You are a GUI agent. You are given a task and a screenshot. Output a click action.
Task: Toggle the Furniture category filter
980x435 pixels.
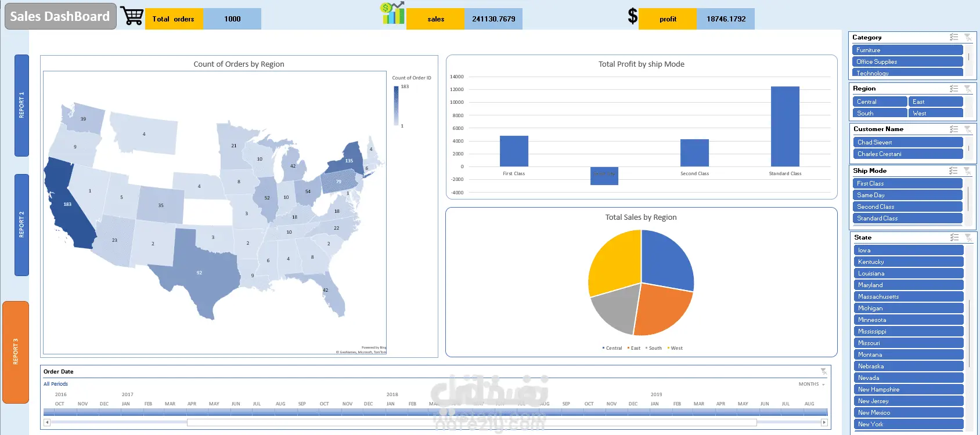click(x=908, y=50)
